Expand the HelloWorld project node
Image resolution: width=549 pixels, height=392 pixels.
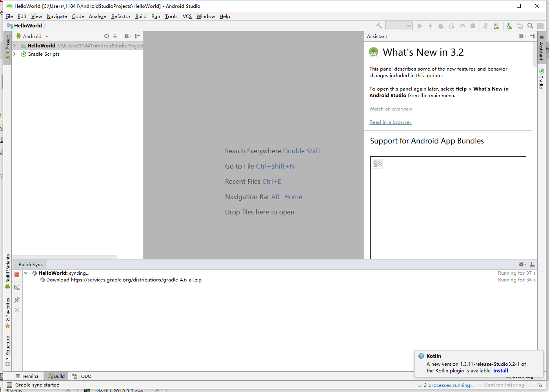(15, 46)
